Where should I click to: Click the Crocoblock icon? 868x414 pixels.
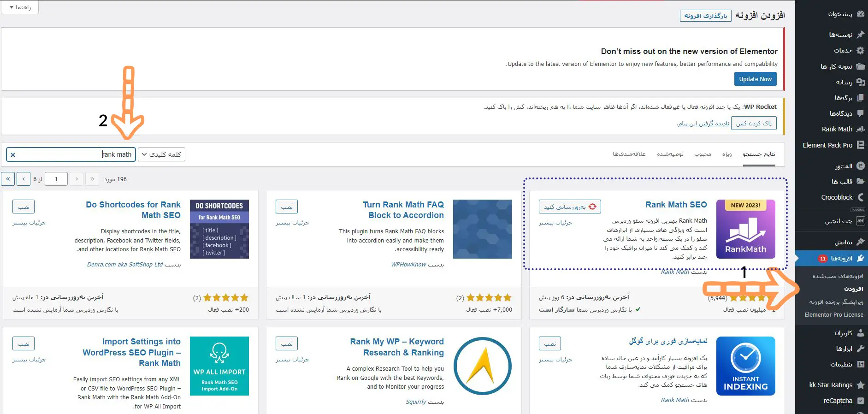pyautogui.click(x=860, y=197)
